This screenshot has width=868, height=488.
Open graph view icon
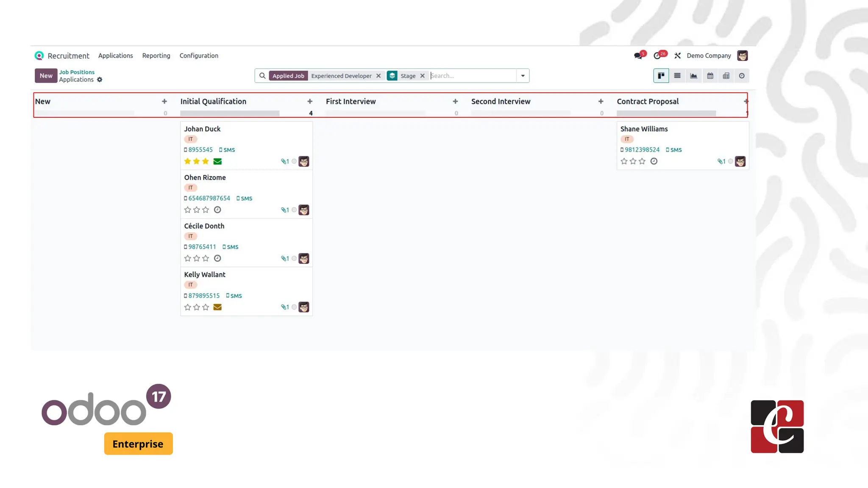pyautogui.click(x=693, y=76)
